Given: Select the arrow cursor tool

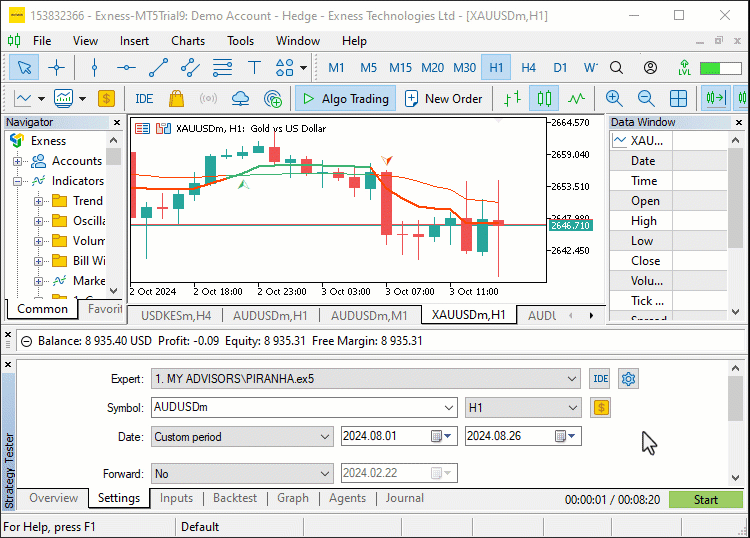Looking at the screenshot, I should pyautogui.click(x=24, y=67).
